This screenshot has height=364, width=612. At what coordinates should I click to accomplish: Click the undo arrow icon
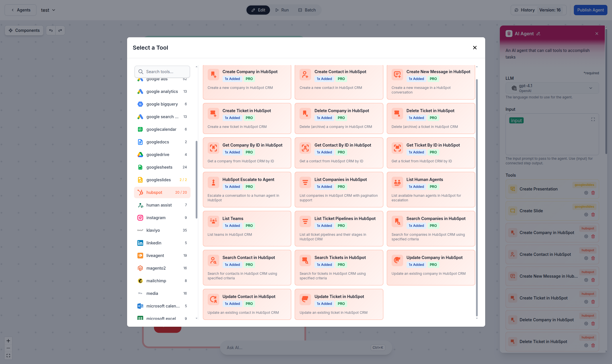tap(51, 30)
